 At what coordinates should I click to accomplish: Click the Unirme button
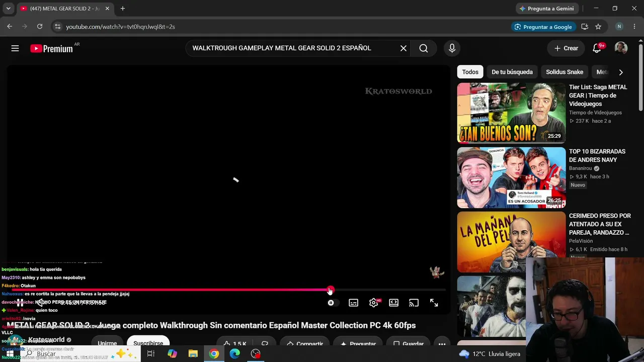coord(107,343)
